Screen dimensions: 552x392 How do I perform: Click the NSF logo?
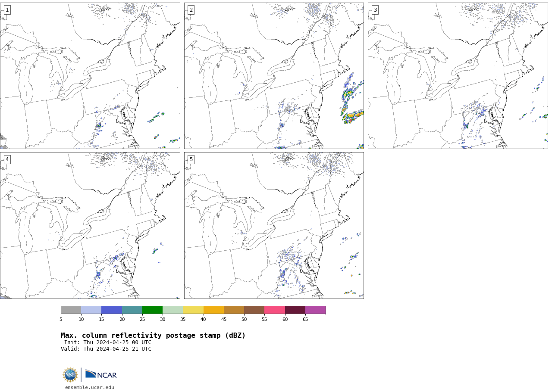coord(70,375)
